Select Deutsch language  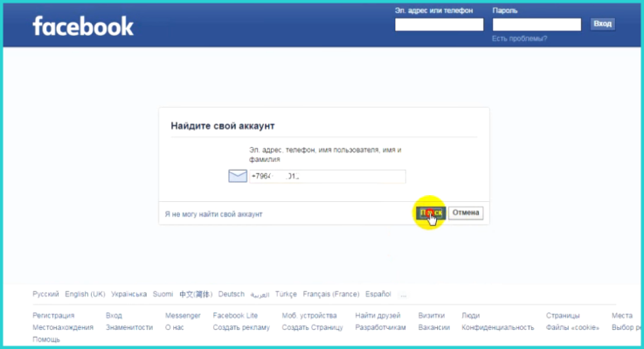click(232, 294)
